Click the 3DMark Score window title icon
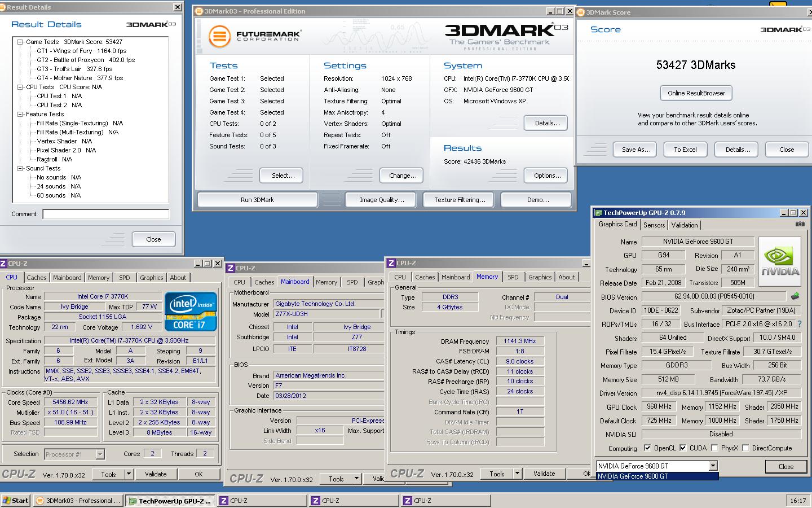 click(x=581, y=12)
